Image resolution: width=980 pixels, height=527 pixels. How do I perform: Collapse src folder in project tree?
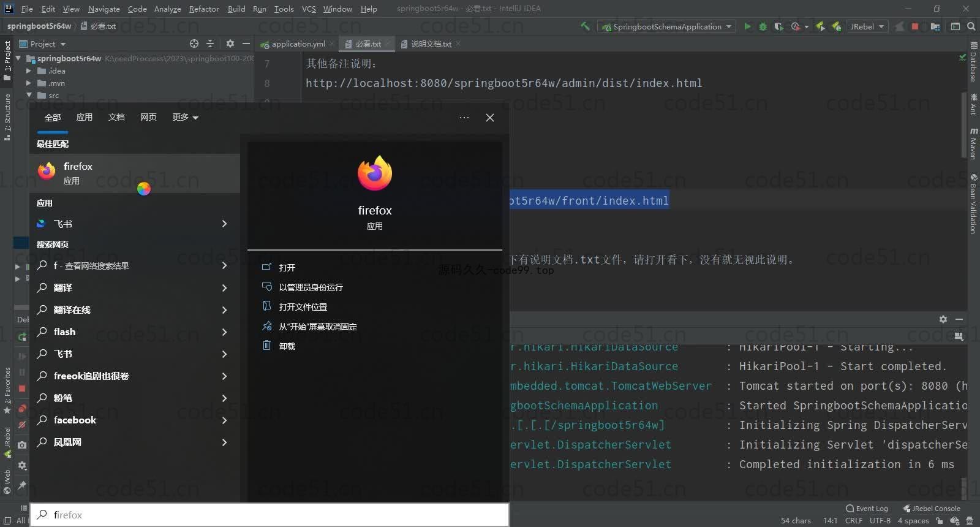(x=28, y=95)
